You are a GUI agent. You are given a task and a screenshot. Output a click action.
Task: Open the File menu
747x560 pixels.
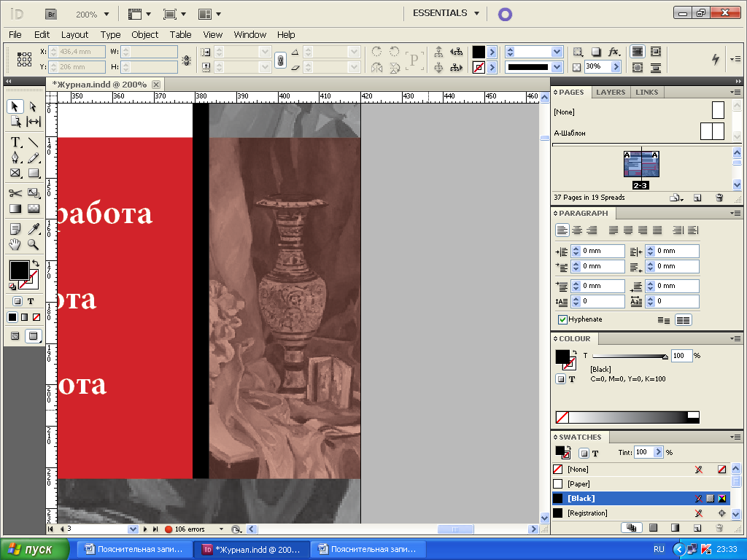[15, 35]
